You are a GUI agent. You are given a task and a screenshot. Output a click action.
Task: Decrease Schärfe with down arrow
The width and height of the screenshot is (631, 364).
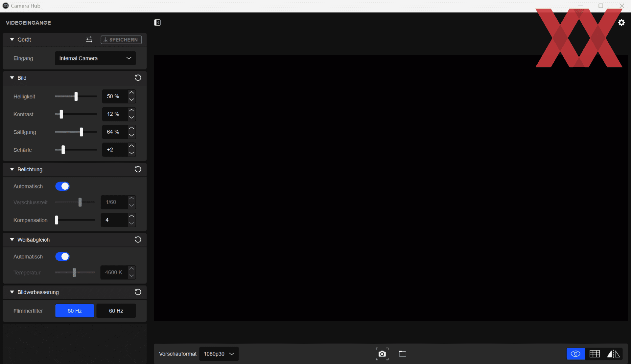tap(131, 153)
